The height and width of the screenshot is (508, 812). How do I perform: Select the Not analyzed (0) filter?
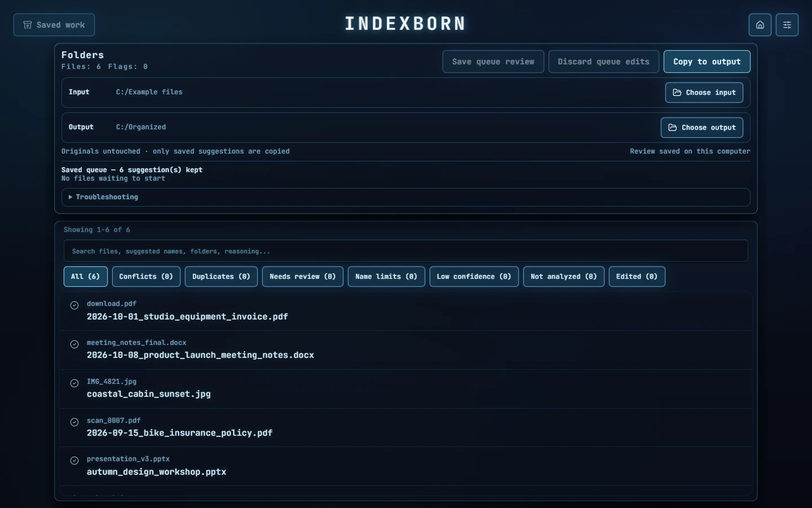click(564, 277)
